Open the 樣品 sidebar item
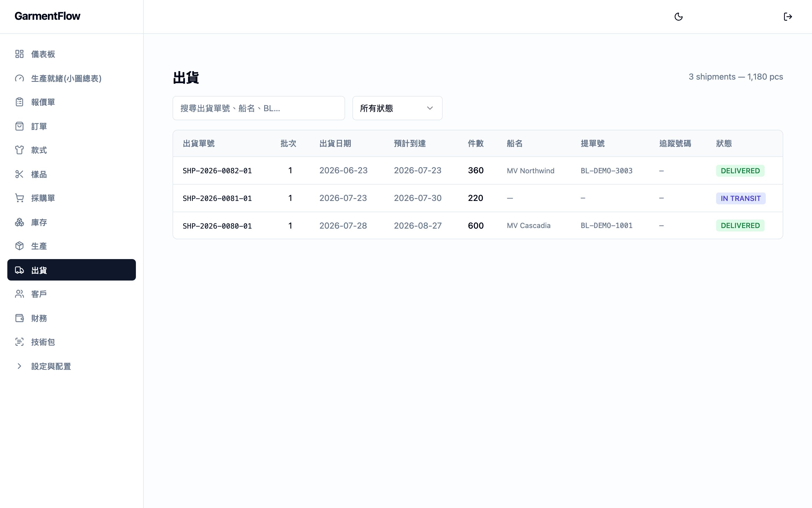The width and height of the screenshot is (812, 508). click(x=71, y=174)
